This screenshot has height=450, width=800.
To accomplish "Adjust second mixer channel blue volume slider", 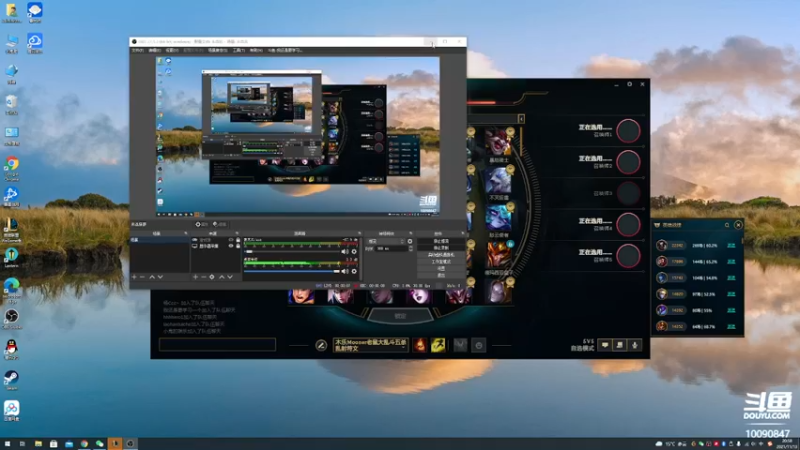I will [x=292, y=271].
